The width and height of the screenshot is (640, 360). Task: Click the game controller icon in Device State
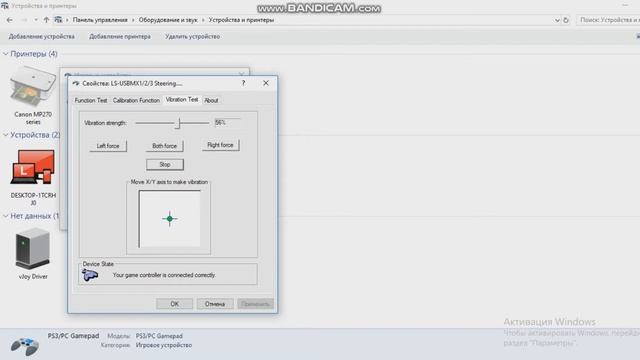click(x=90, y=276)
